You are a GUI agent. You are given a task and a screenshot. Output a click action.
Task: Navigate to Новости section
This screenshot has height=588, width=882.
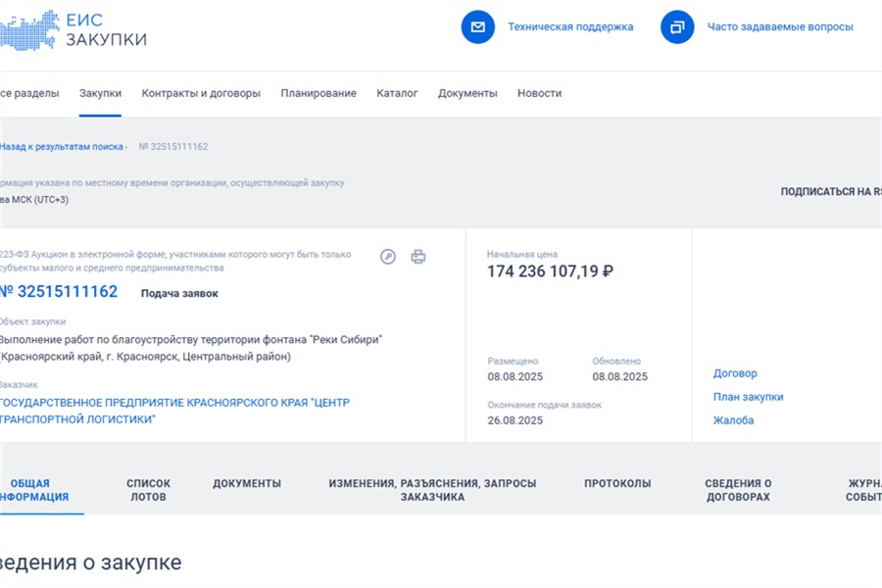pos(539,93)
